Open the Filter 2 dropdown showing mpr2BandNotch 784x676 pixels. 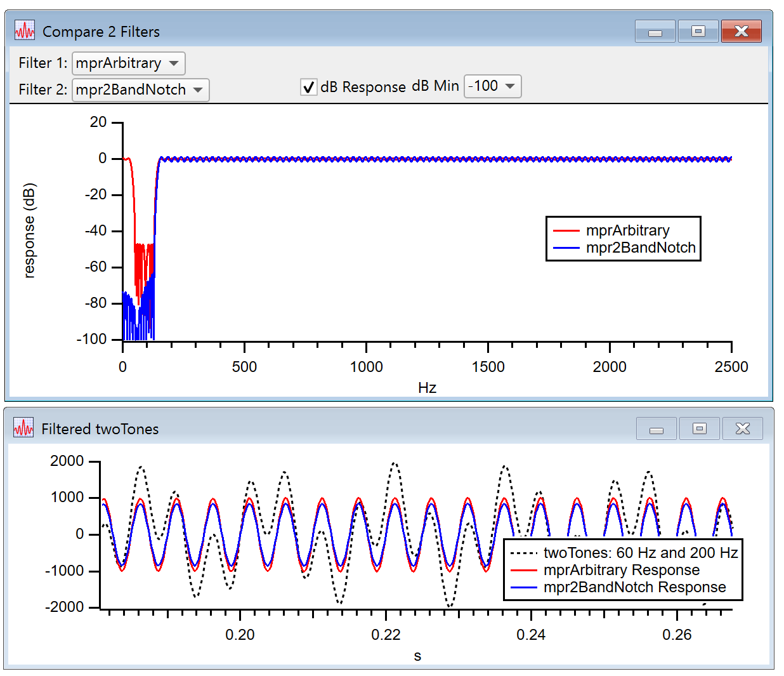(140, 89)
